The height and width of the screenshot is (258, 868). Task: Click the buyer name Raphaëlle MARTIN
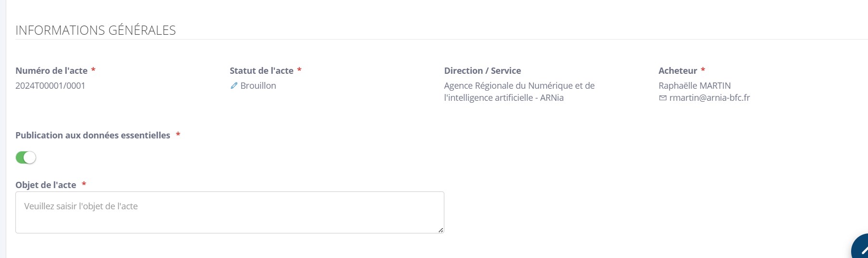694,86
